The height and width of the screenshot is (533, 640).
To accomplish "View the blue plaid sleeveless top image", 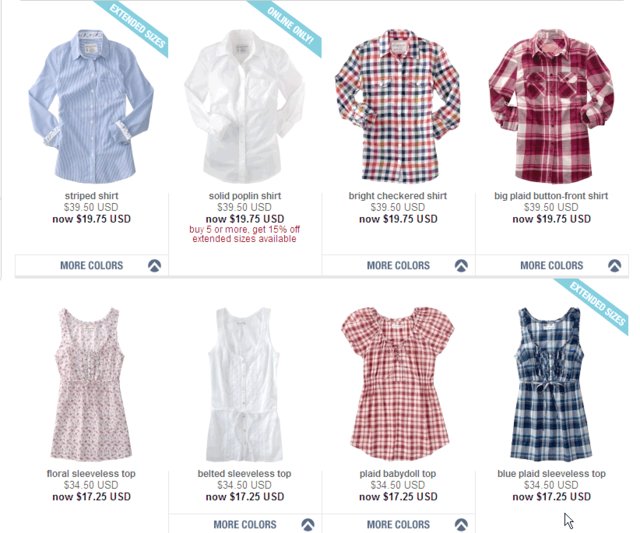I will 551,384.
